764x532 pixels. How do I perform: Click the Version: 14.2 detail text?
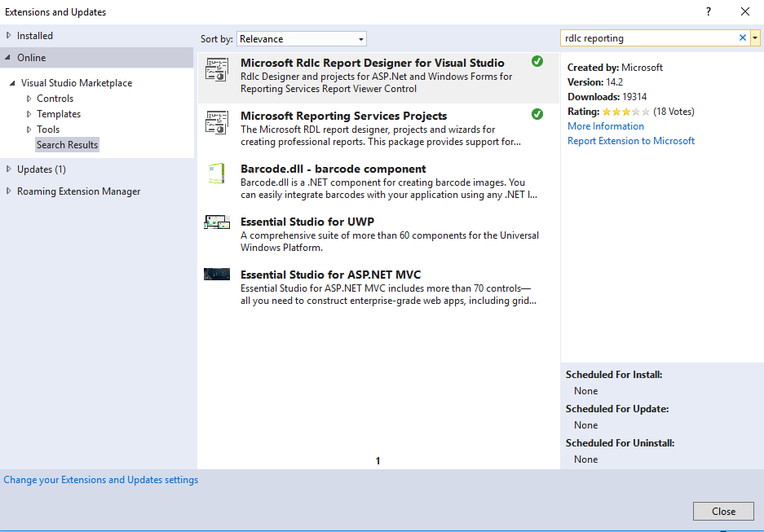click(x=595, y=82)
